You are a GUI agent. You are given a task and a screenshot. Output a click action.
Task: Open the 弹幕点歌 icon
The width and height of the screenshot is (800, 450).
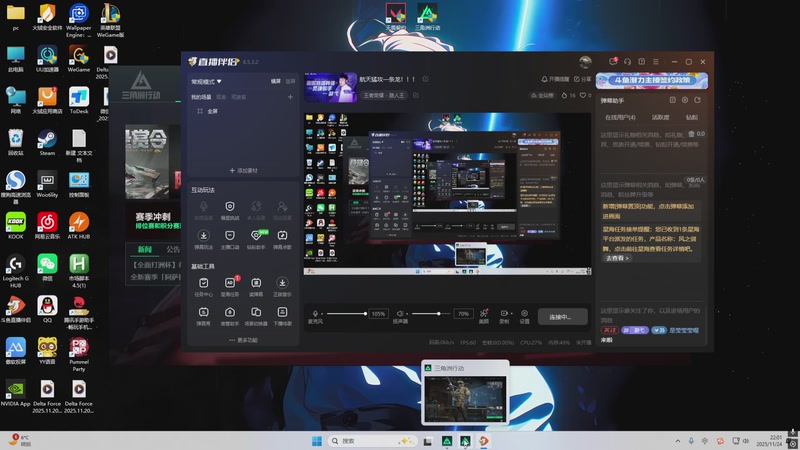click(282, 235)
